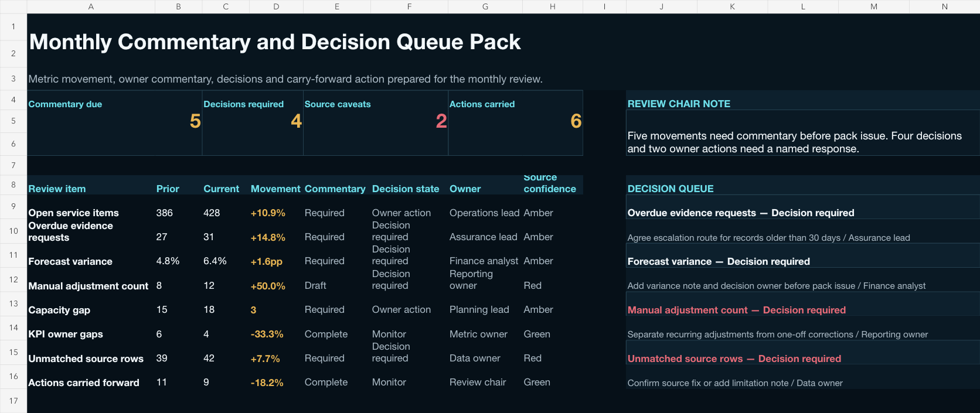The image size is (980, 413).
Task: Click the 'Manual adjustment count' review item cell
Action: (89, 286)
